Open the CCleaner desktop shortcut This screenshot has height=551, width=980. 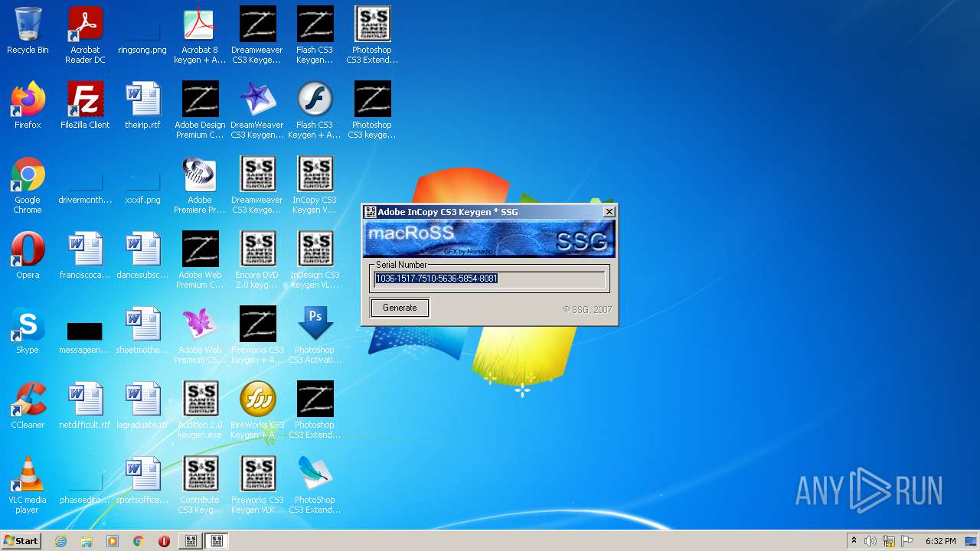tap(28, 406)
